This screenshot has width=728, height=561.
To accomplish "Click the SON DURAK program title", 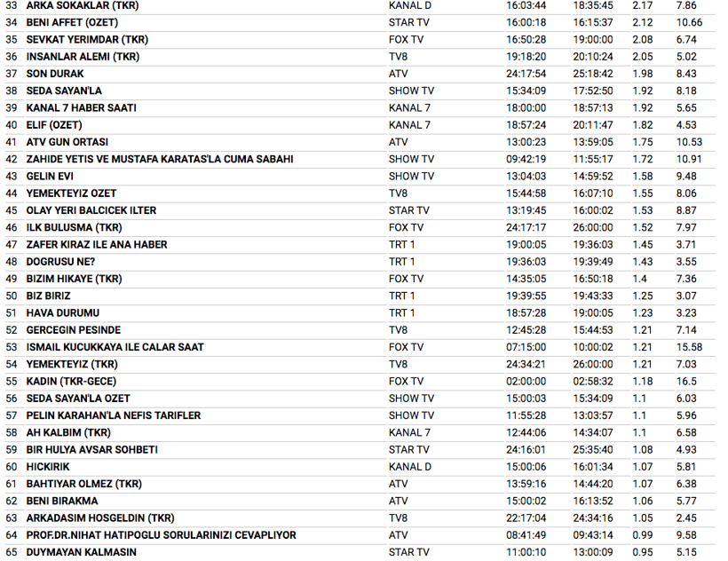I will (55, 74).
